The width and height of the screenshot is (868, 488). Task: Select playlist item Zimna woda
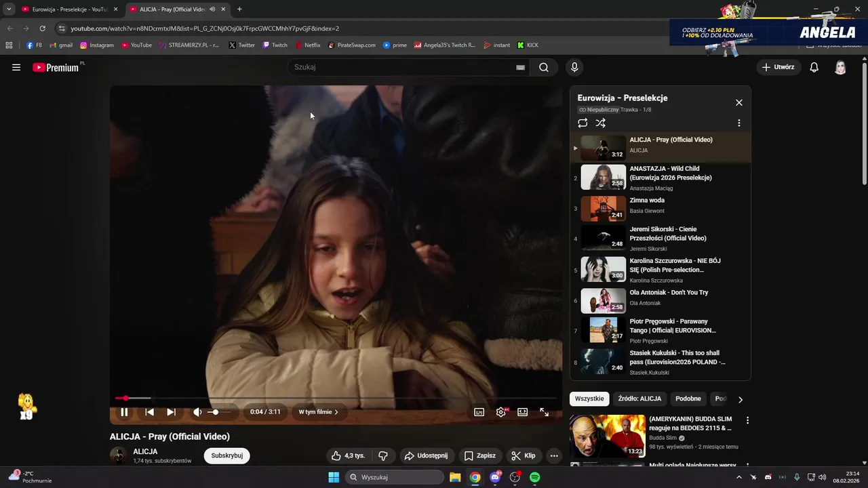pyautogui.click(x=660, y=208)
